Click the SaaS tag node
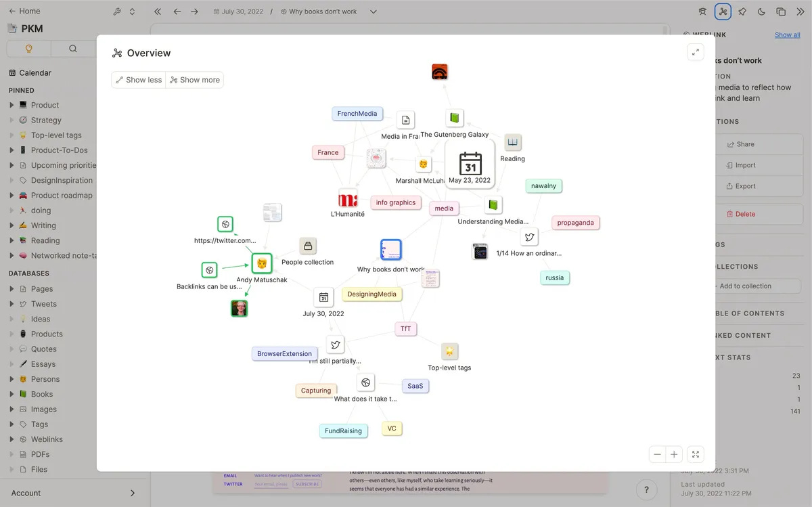The height and width of the screenshot is (507, 812). 415,386
